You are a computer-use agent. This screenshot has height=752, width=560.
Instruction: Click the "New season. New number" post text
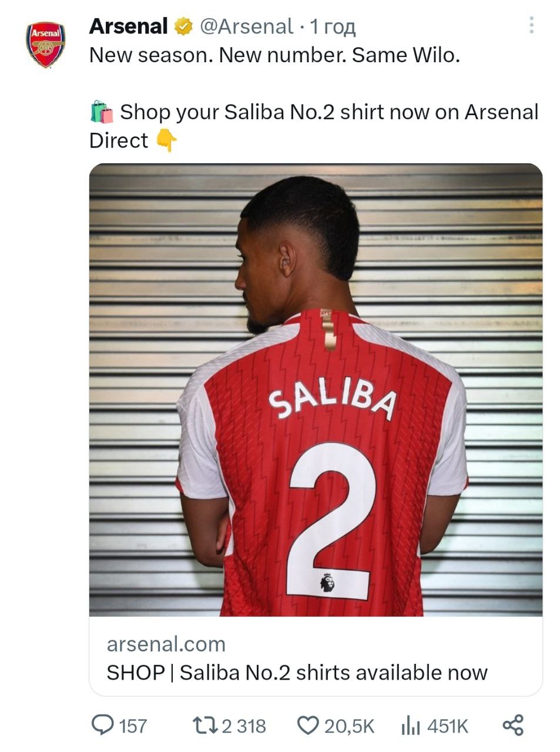274,55
